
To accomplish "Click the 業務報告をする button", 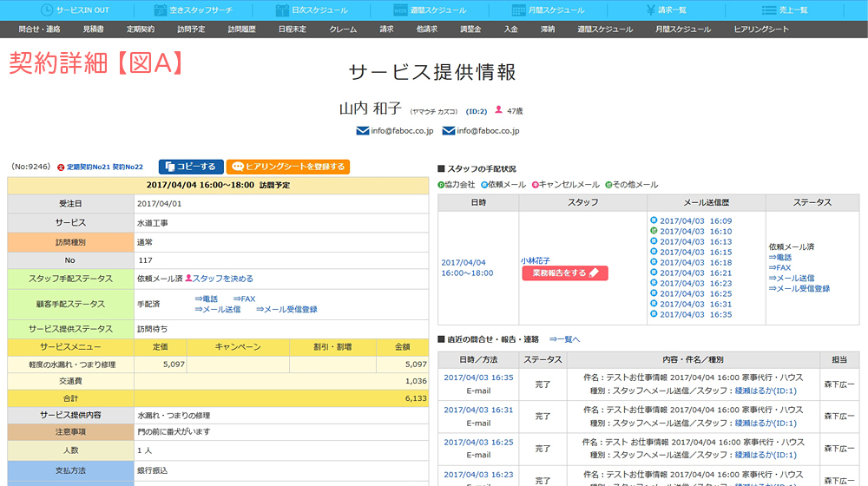I will (565, 273).
